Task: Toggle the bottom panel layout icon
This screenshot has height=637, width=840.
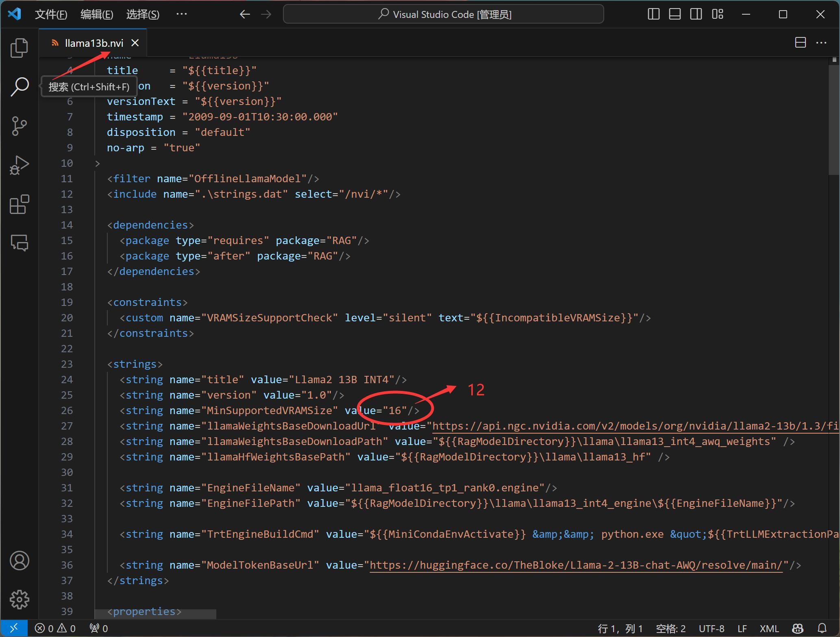Action: pyautogui.click(x=675, y=14)
